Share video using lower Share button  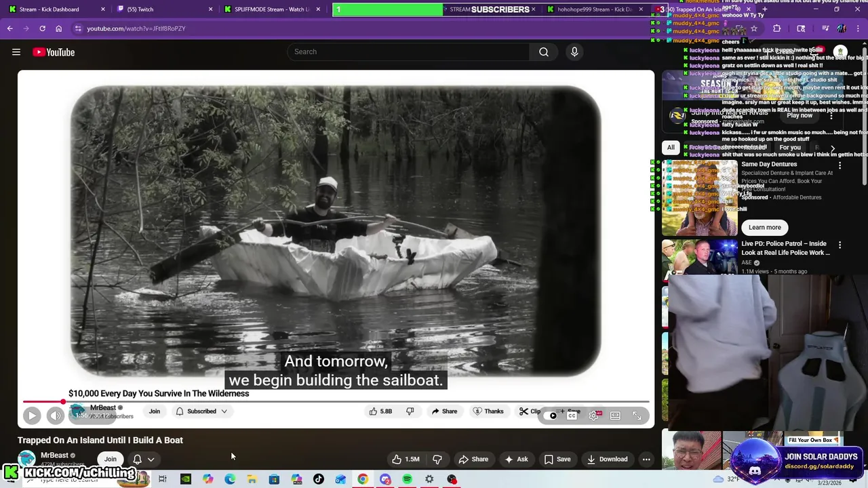pos(473,459)
